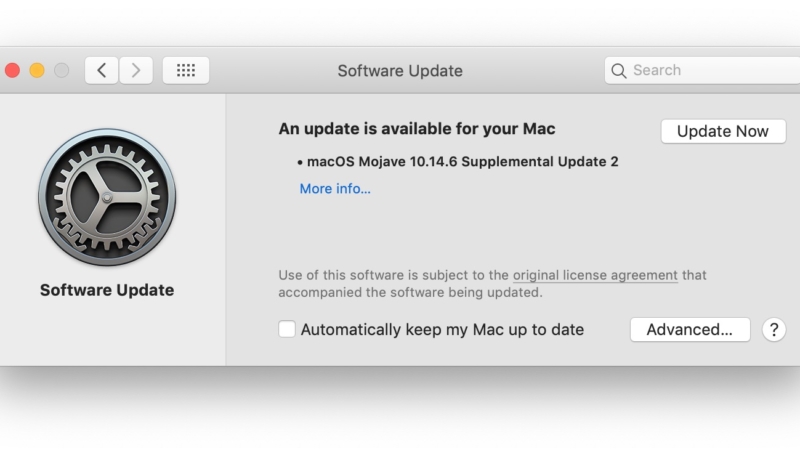This screenshot has height=457, width=800.
Task: Click the Software Update window title
Action: click(400, 71)
